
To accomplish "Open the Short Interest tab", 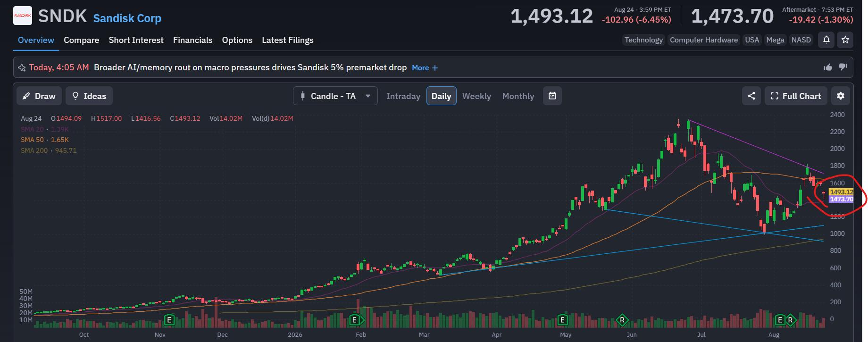I will (x=136, y=40).
